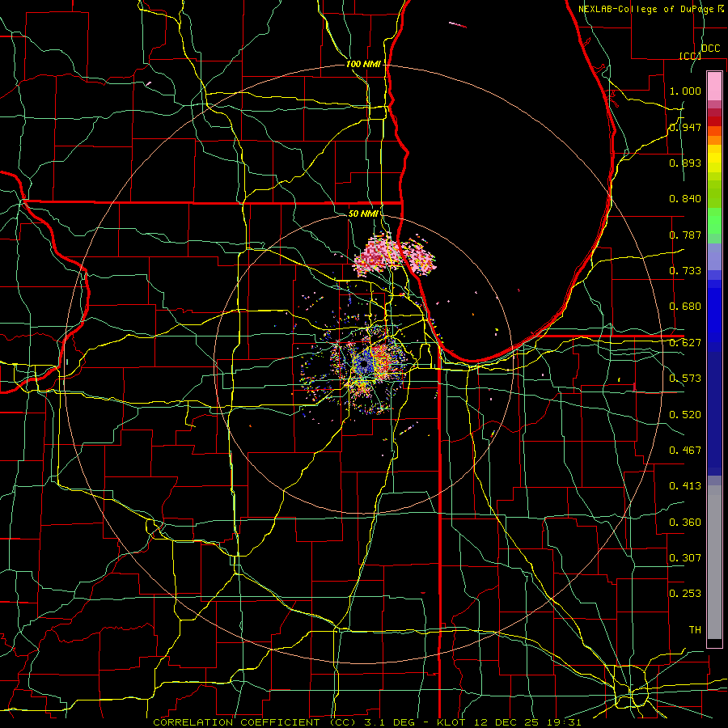Click the 0.520 legend value

click(x=685, y=415)
